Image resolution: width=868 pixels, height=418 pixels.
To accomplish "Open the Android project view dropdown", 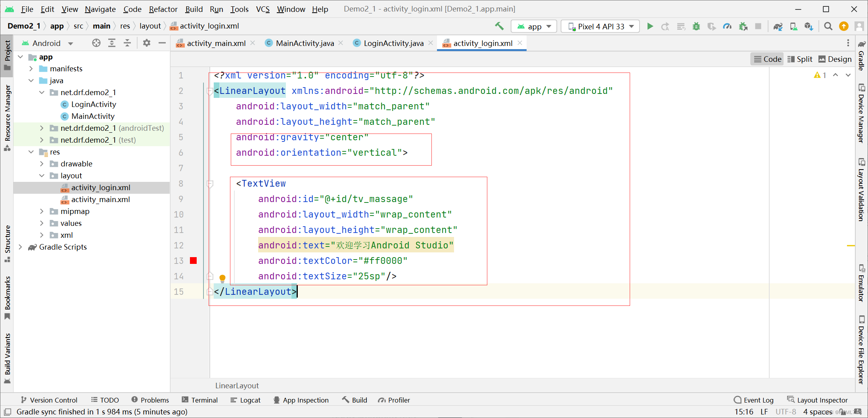I will click(x=48, y=43).
